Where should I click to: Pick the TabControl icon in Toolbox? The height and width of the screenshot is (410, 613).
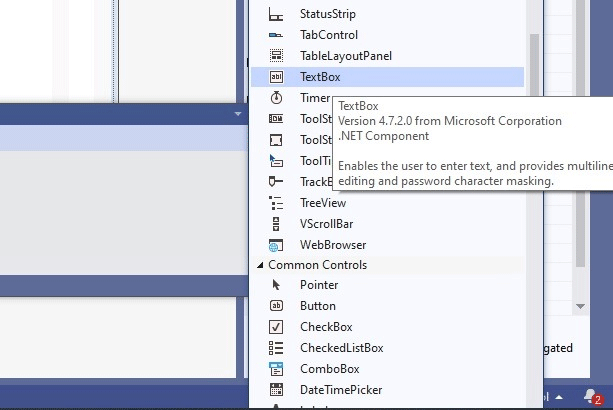tap(277, 36)
